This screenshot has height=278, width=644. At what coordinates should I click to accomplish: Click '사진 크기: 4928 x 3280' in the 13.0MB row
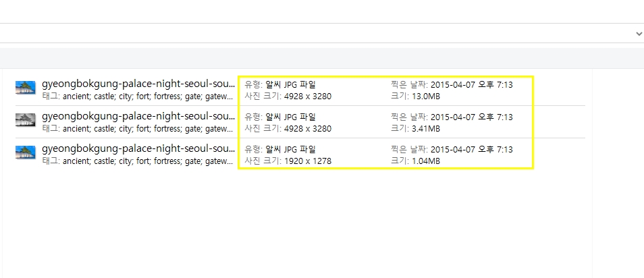(288, 96)
